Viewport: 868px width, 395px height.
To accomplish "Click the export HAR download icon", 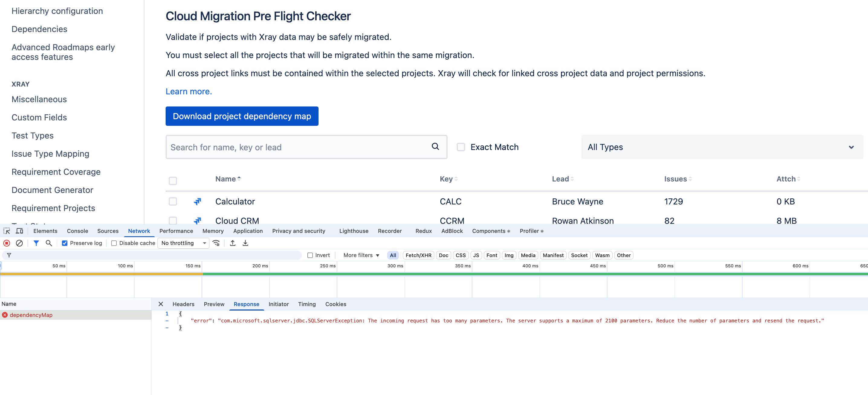I will (x=245, y=243).
